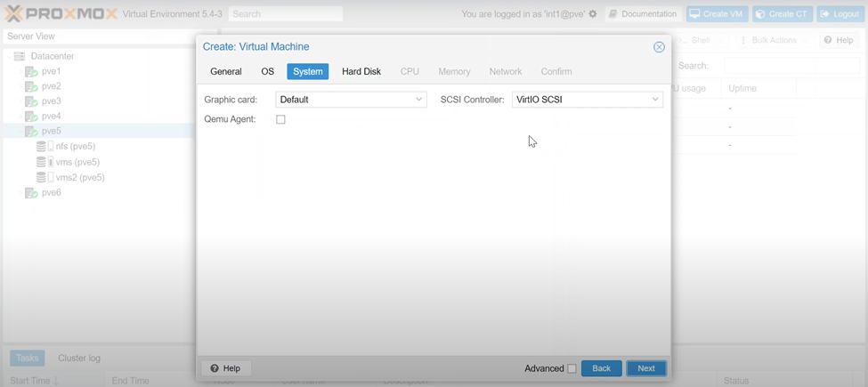Click the Logout button
The width and height of the screenshot is (868, 387).
[x=840, y=14]
